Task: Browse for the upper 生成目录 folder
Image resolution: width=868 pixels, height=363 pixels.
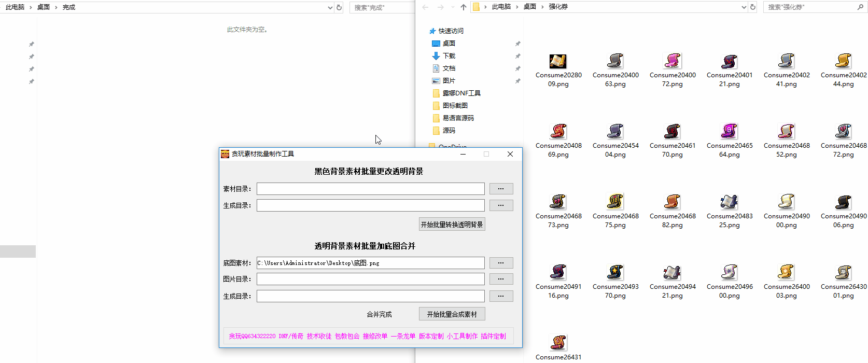Action: point(501,205)
